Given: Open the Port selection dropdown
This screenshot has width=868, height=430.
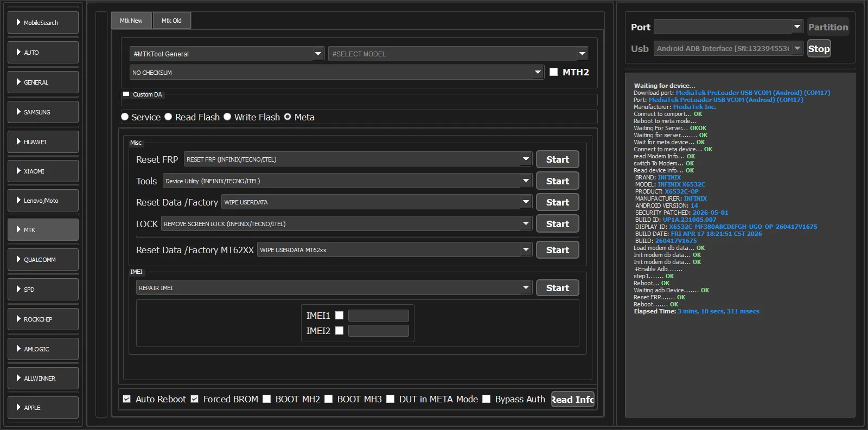Looking at the screenshot, I should click(728, 27).
